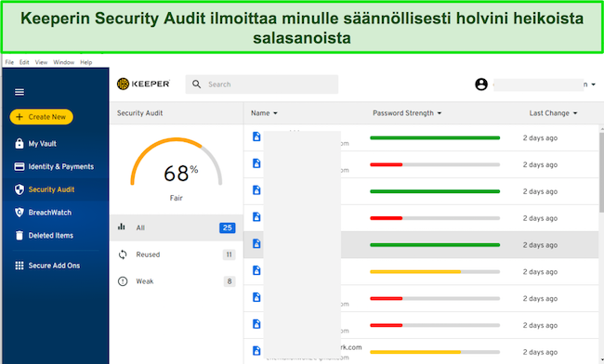Open Secure Add Ons

[54, 266]
